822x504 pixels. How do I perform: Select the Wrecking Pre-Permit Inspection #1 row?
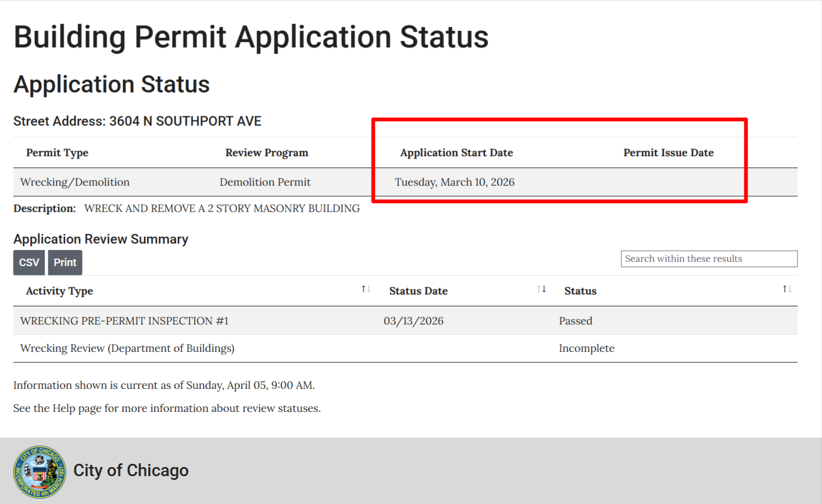124,321
